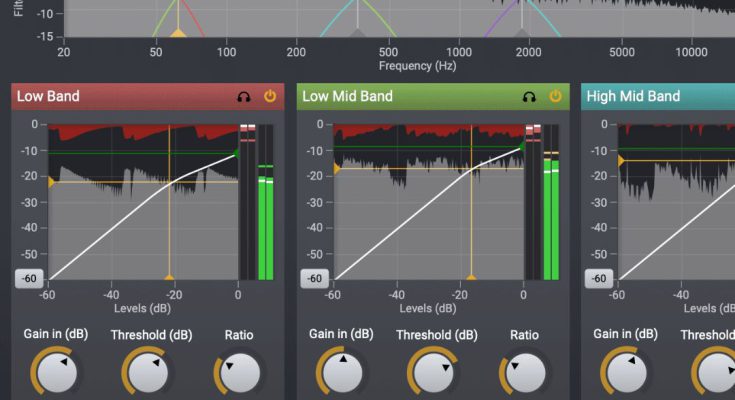The height and width of the screenshot is (400, 735).
Task: Solo the Low Band with headphones icon
Action: (244, 97)
